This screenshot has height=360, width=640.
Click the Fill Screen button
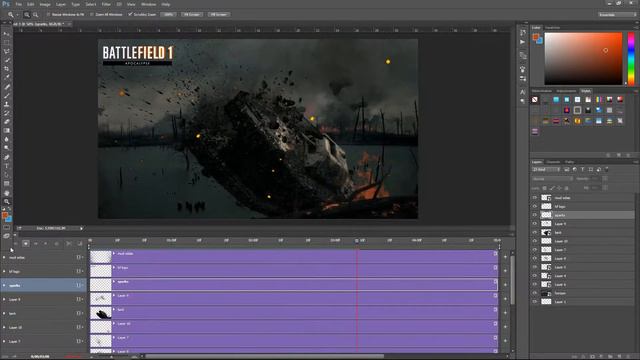[x=218, y=15]
